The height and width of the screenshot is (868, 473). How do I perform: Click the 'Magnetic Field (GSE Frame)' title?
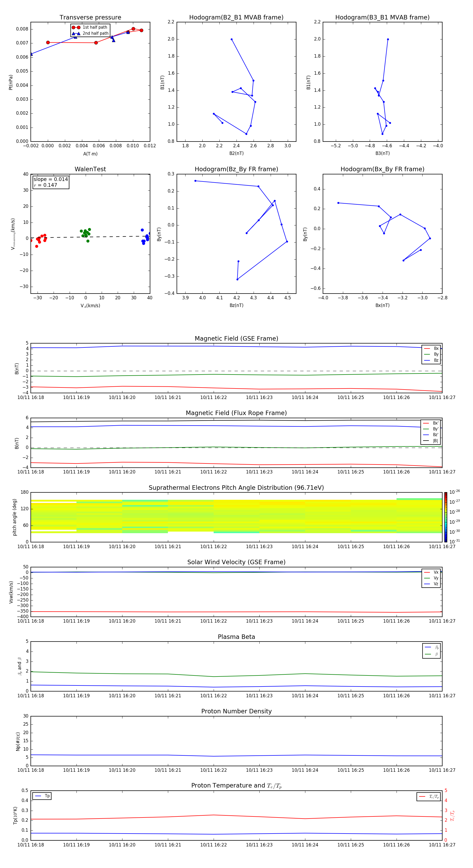[x=236, y=339]
